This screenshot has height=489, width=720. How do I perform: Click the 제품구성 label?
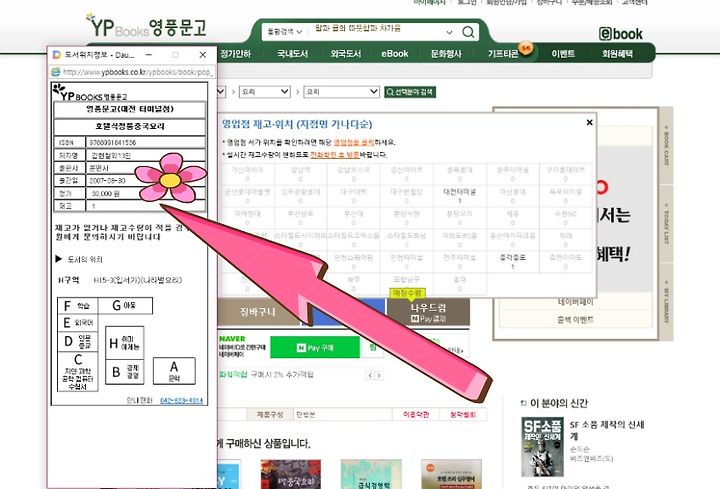(270, 414)
